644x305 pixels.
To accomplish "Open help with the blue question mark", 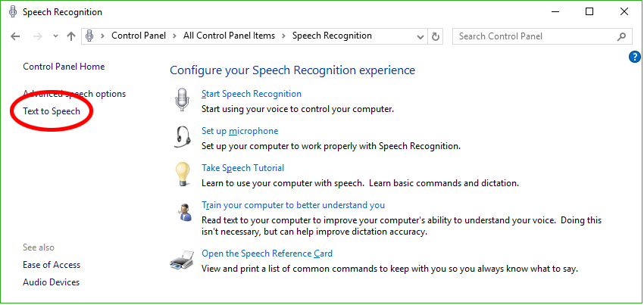I will coord(635,57).
